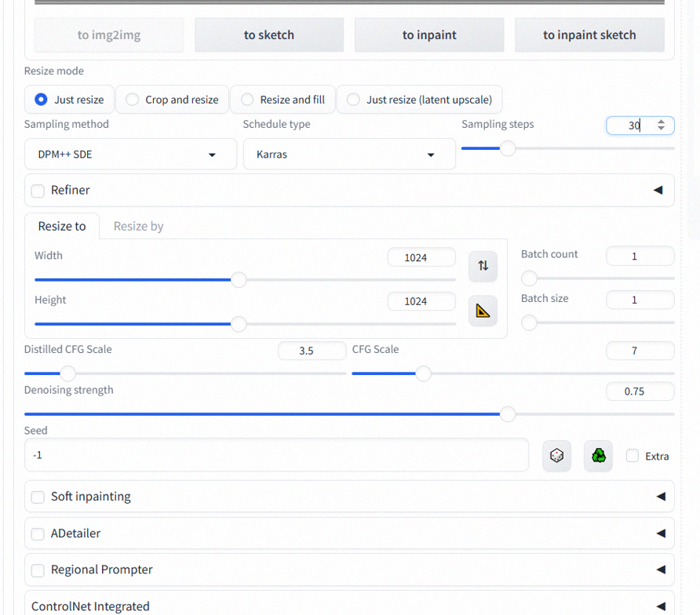Click the CFG Scale slider handle

[x=423, y=373]
